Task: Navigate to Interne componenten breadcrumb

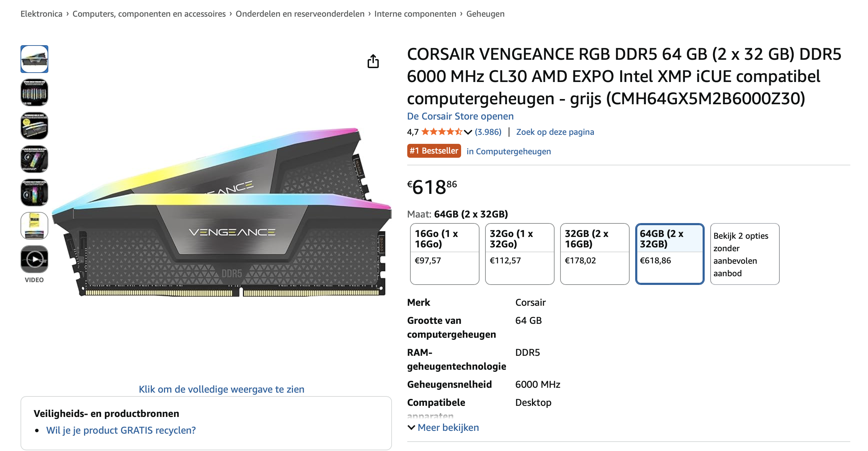Action: (x=415, y=14)
